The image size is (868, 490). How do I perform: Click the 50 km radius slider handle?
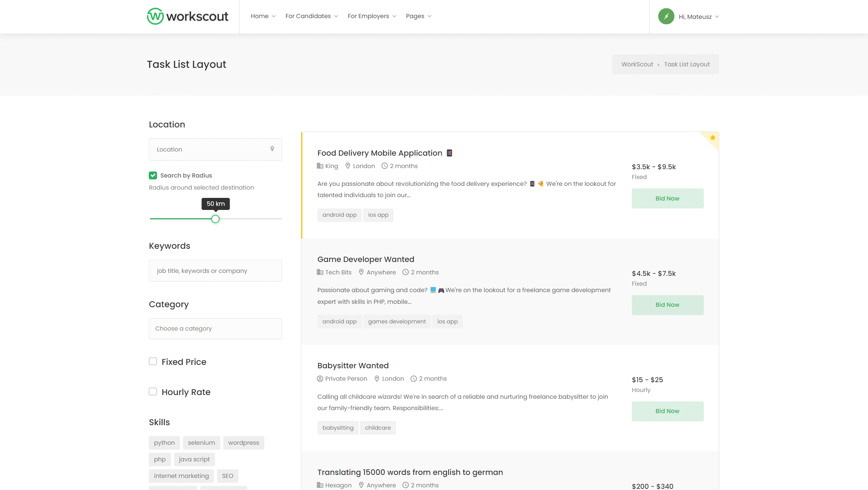point(215,219)
